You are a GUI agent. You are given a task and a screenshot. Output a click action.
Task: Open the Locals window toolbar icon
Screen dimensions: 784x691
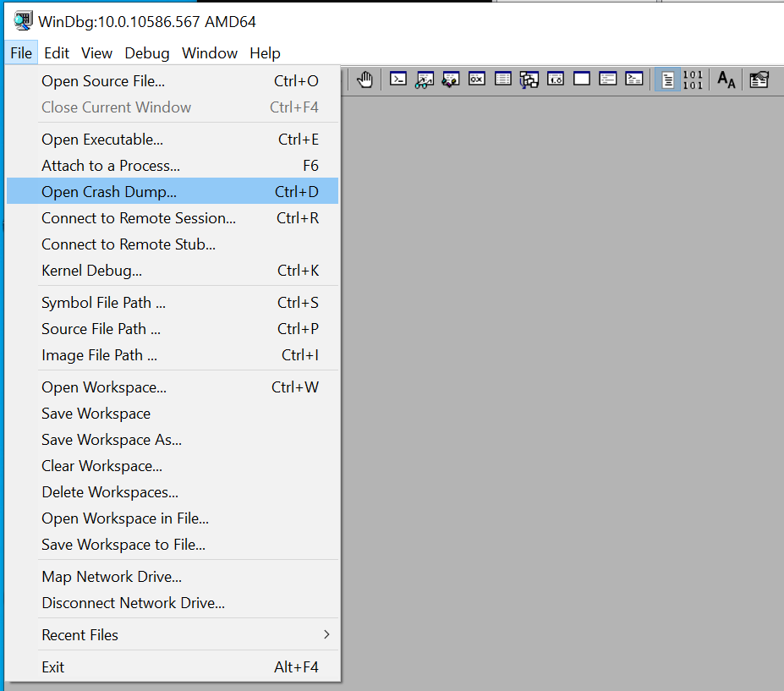pyautogui.click(x=451, y=80)
